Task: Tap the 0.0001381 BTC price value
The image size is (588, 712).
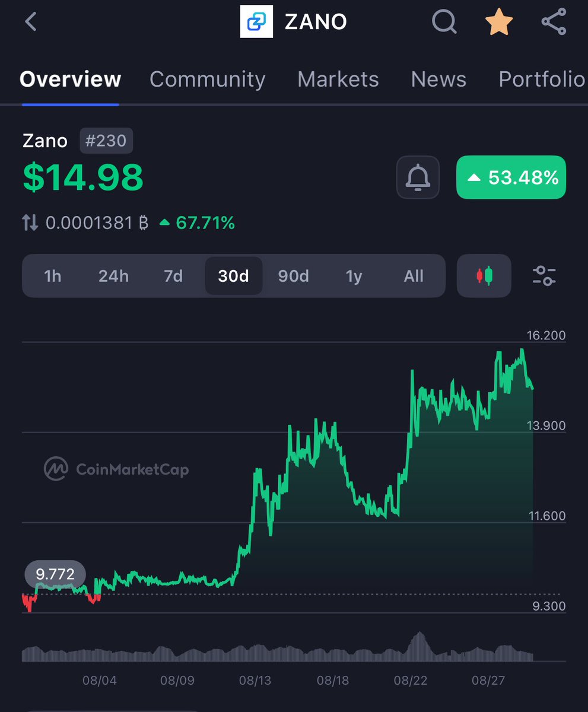Action: [97, 223]
